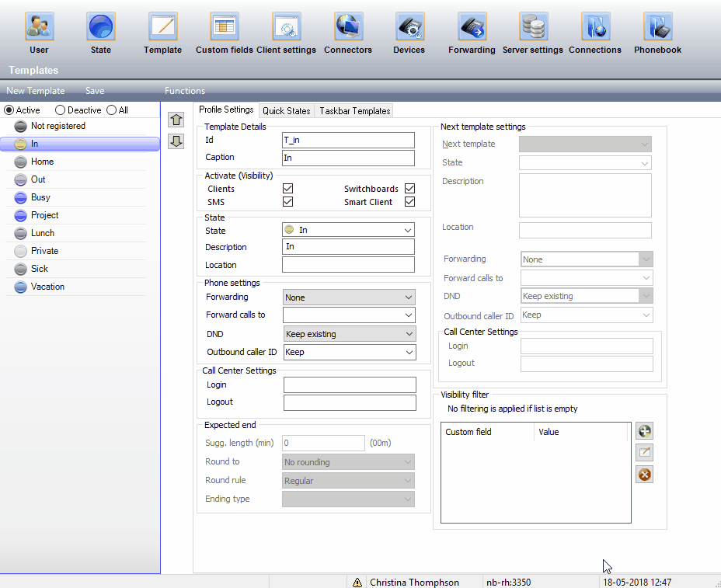Viewport: 721px width, 588px height.
Task: Open the Phonebook icon
Action: (657, 26)
